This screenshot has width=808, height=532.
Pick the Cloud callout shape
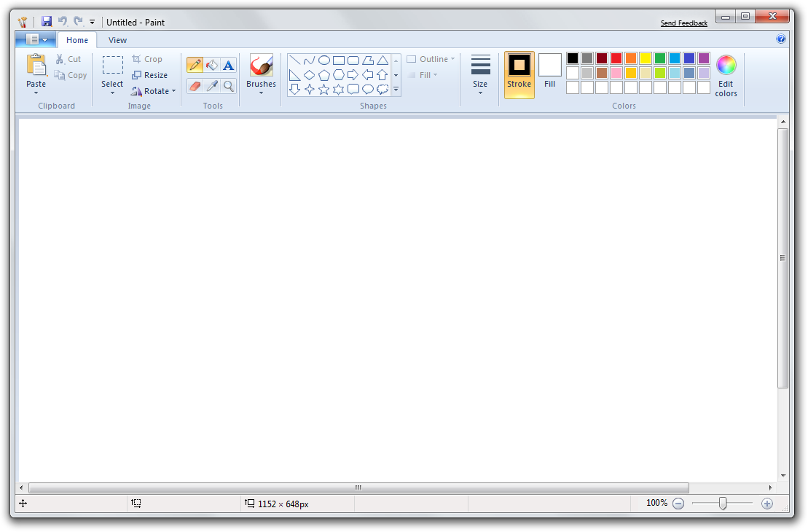[383, 90]
